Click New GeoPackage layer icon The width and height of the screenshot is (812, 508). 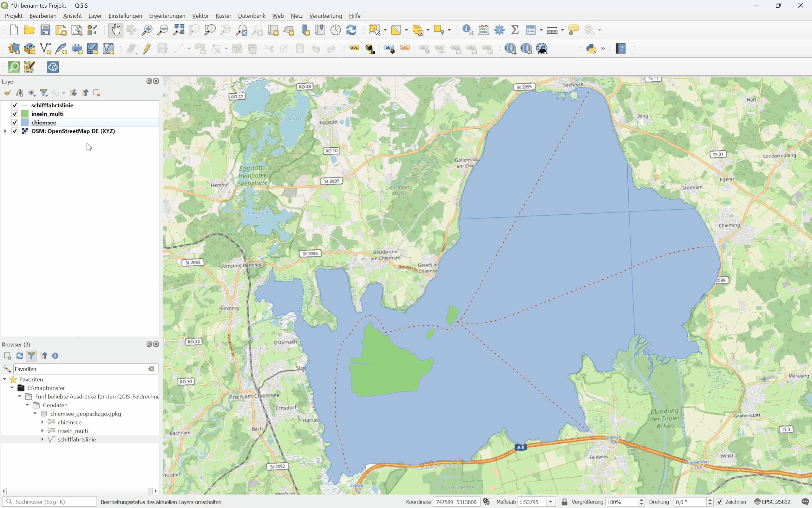point(30,49)
